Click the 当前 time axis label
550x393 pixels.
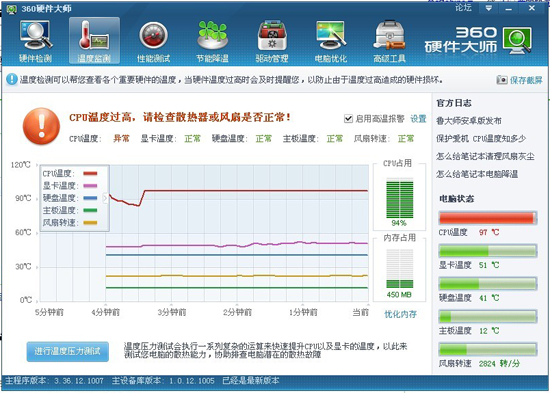[361, 312]
